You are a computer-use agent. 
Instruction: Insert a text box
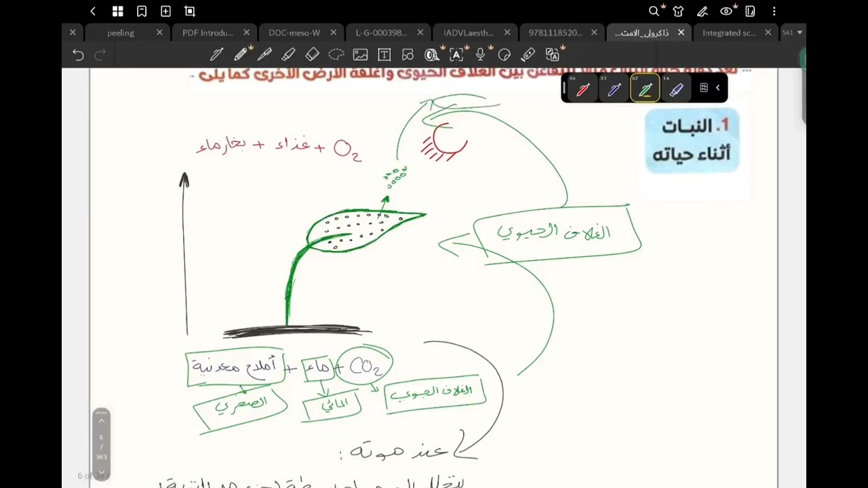coord(384,54)
